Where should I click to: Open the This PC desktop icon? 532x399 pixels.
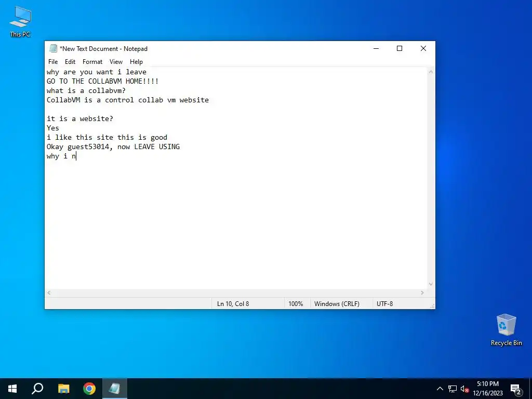click(x=20, y=22)
